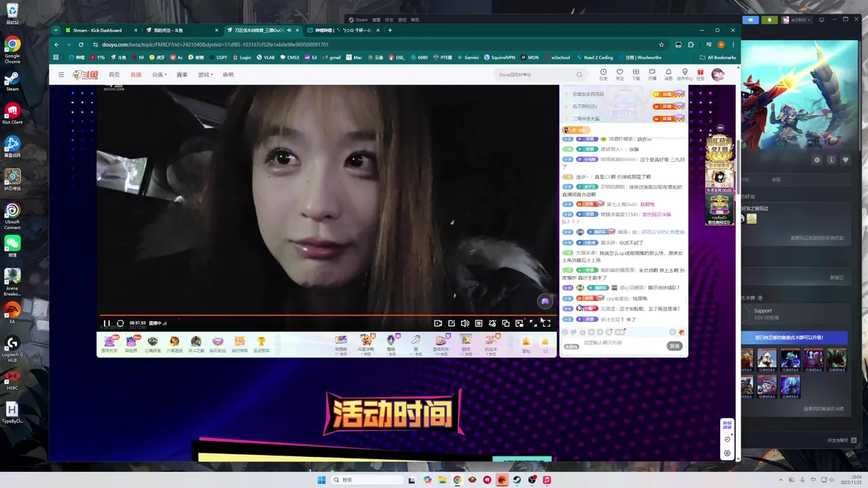Expand the 分类 dropdown menu
The height and width of the screenshot is (488, 868).
pyautogui.click(x=159, y=75)
